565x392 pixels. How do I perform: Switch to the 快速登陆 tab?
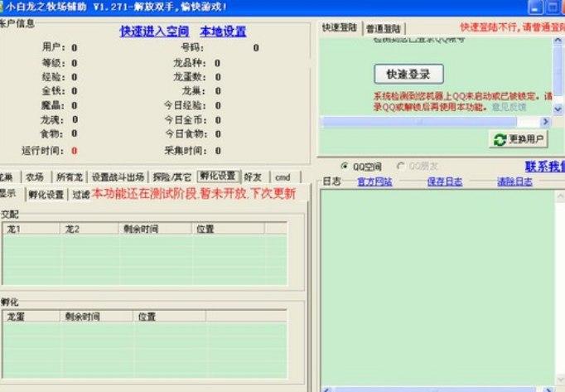click(x=340, y=28)
